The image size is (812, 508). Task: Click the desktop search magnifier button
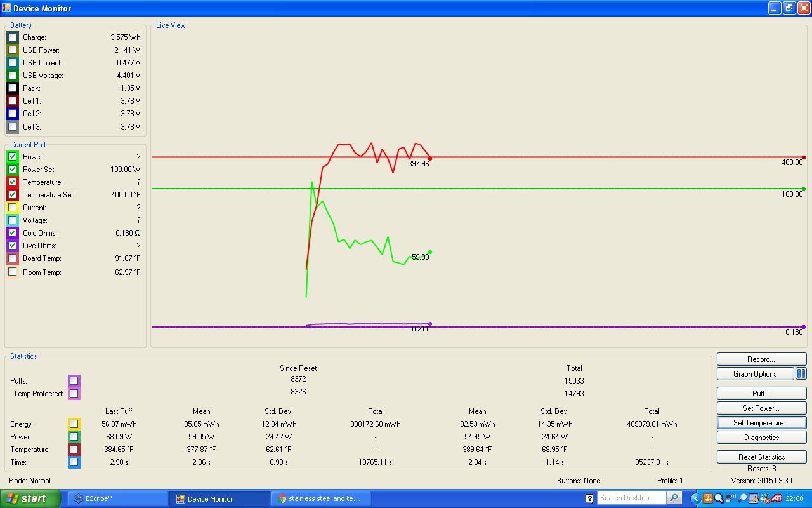(x=674, y=498)
